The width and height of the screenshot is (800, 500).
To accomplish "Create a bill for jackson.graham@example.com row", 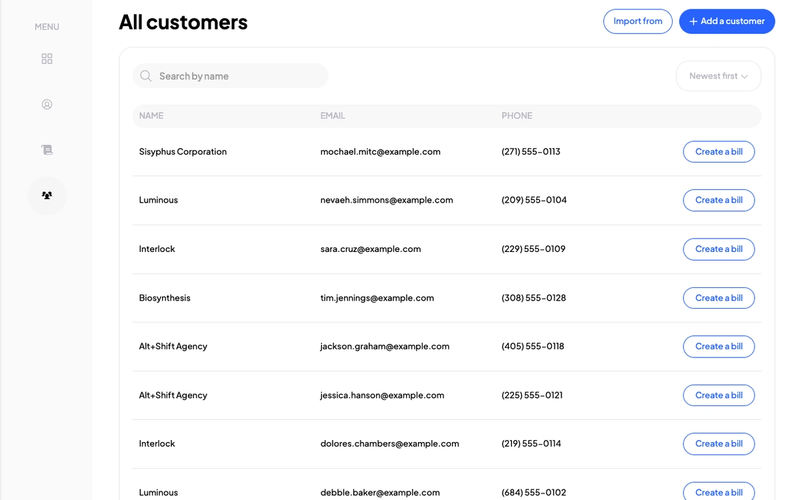I will (718, 346).
